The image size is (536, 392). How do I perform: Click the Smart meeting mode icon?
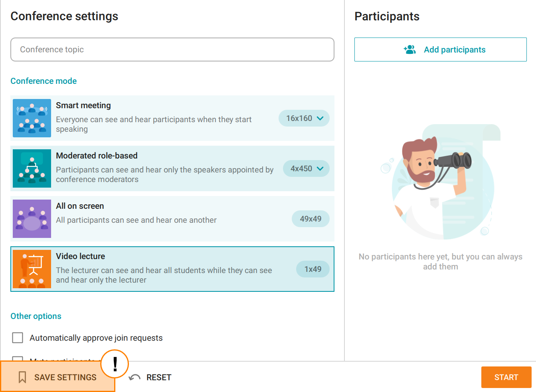tap(32, 118)
